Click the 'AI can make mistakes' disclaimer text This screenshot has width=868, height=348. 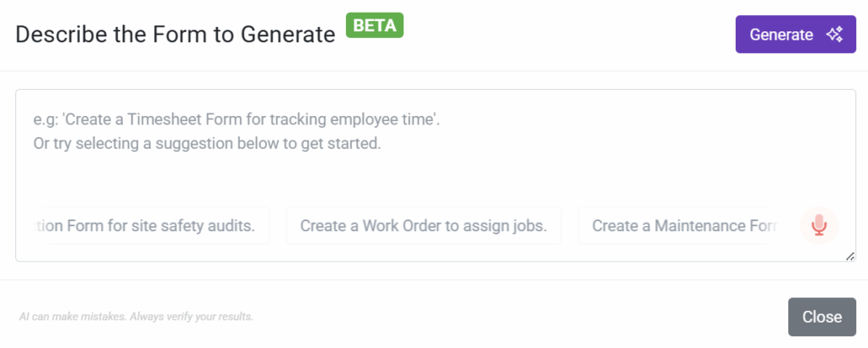point(136,318)
